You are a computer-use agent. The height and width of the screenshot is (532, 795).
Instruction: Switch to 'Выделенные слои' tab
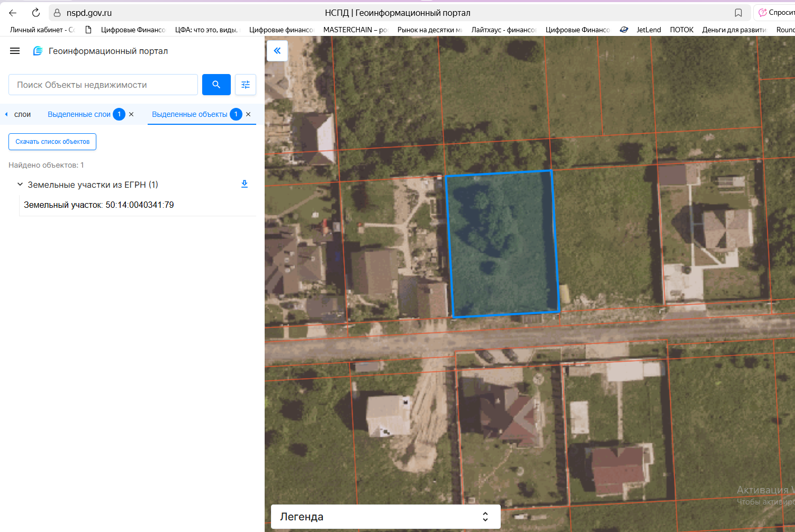[79, 114]
